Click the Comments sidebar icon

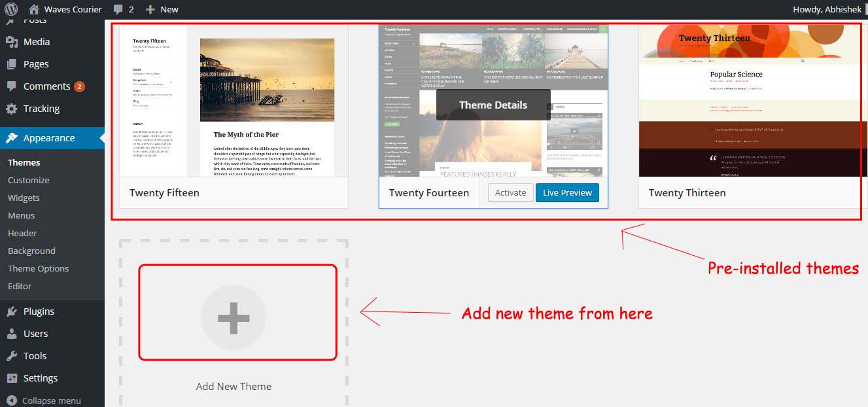12,86
